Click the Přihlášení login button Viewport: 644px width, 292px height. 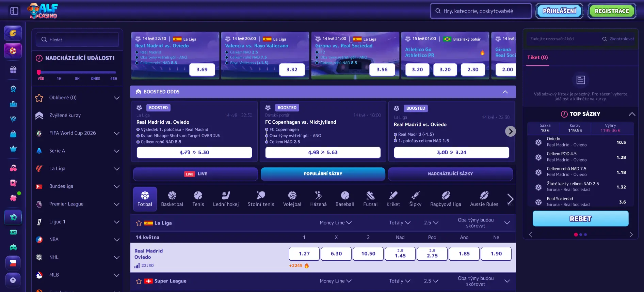560,11
